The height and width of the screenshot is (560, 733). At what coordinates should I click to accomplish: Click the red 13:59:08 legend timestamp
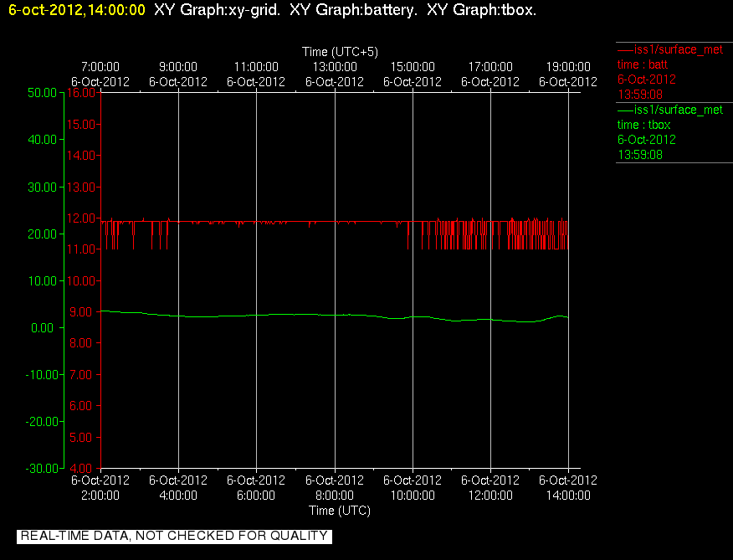tap(640, 95)
